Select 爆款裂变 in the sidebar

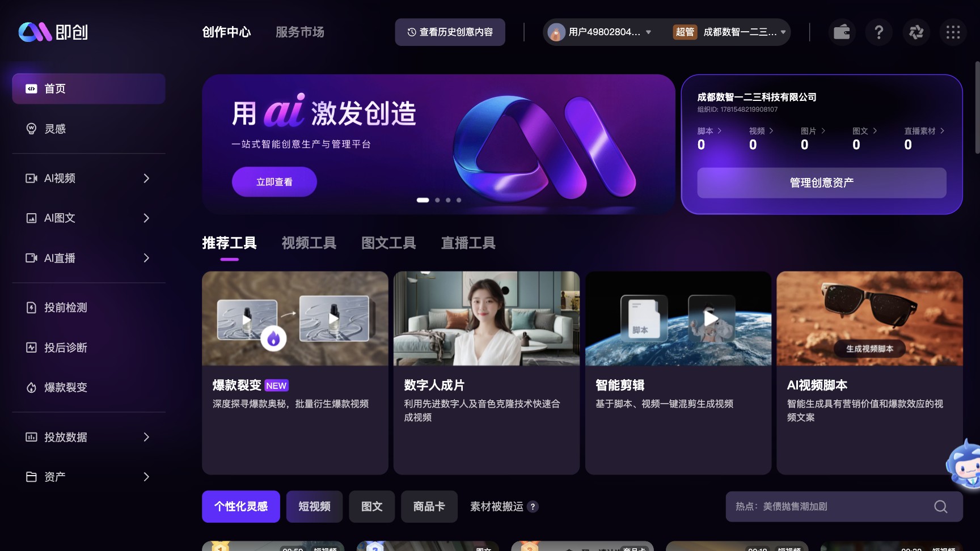click(x=66, y=387)
